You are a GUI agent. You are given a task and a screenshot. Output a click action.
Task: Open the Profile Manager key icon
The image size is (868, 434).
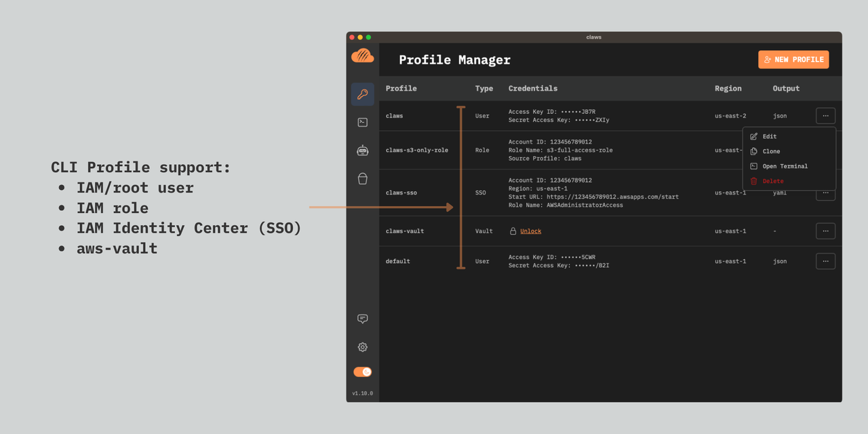click(363, 94)
